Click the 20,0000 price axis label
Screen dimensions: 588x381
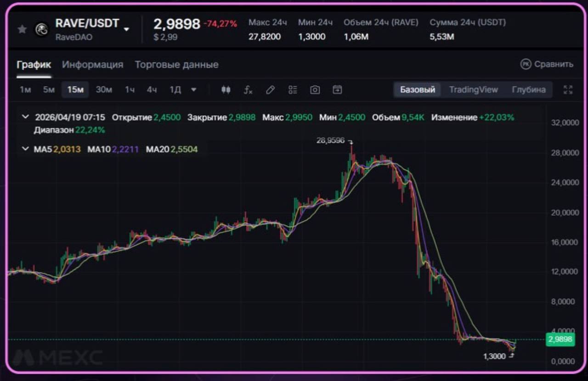[564, 213]
